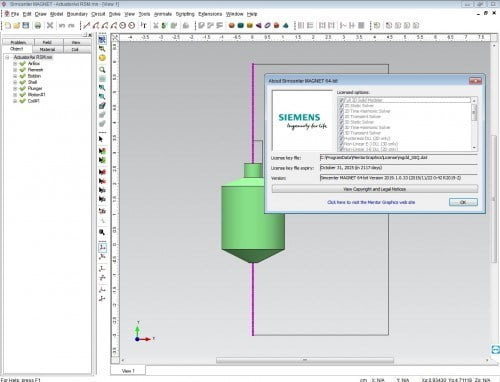500x382 pixels.
Task: Click the Delete X toolbar icon
Action: 50,25
